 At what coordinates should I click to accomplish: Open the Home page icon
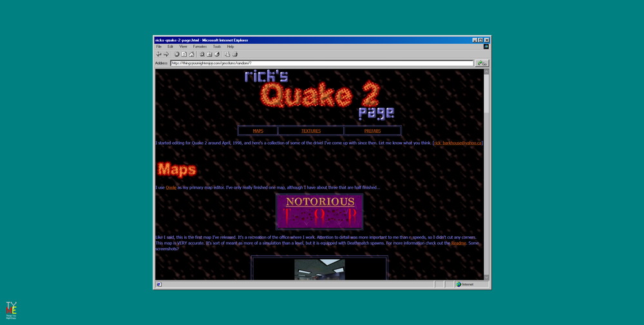191,54
